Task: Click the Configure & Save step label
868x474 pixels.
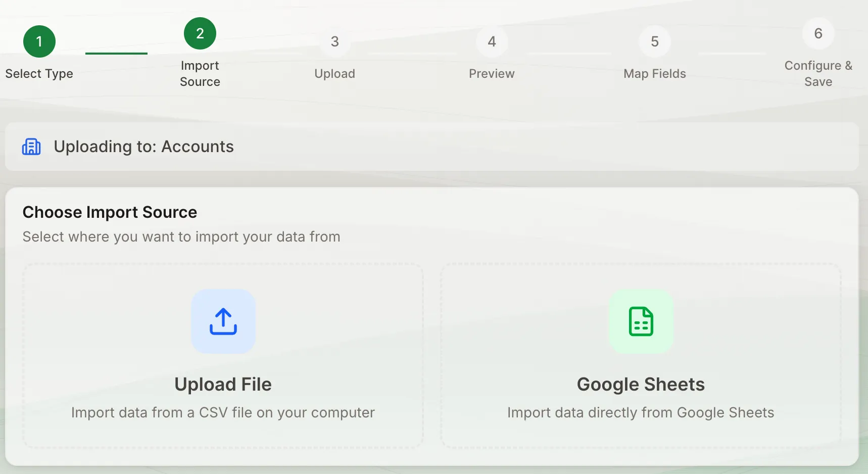Action: click(818, 73)
